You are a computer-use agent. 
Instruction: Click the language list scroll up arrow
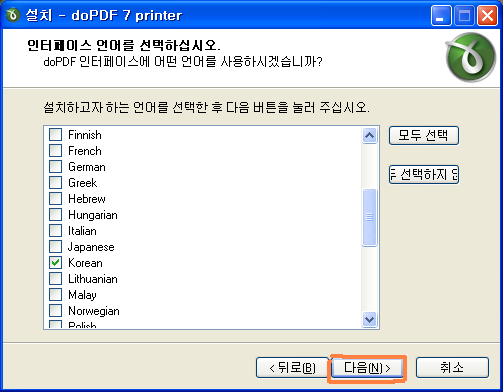click(369, 135)
